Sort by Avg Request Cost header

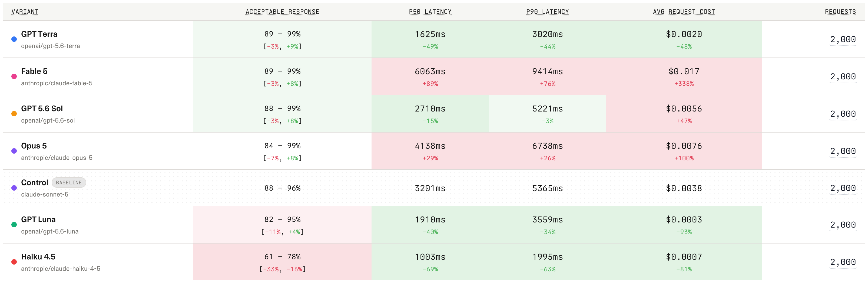tap(684, 12)
